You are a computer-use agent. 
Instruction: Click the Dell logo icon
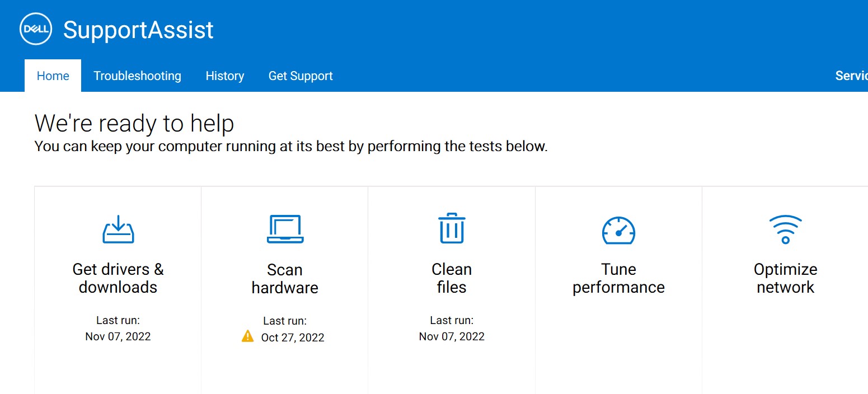pyautogui.click(x=36, y=29)
